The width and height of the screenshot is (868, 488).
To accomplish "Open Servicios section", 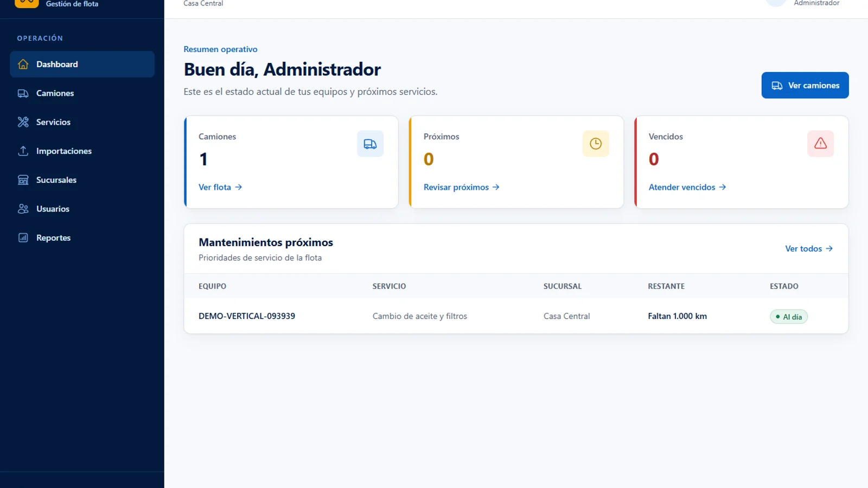I will pyautogui.click(x=82, y=122).
